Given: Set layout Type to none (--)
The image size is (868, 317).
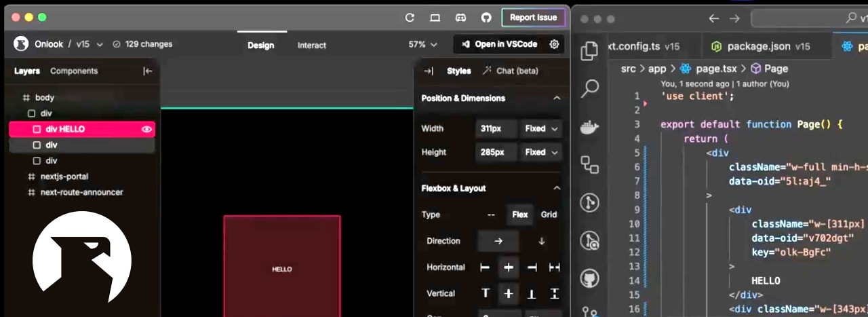Looking at the screenshot, I should 491,215.
